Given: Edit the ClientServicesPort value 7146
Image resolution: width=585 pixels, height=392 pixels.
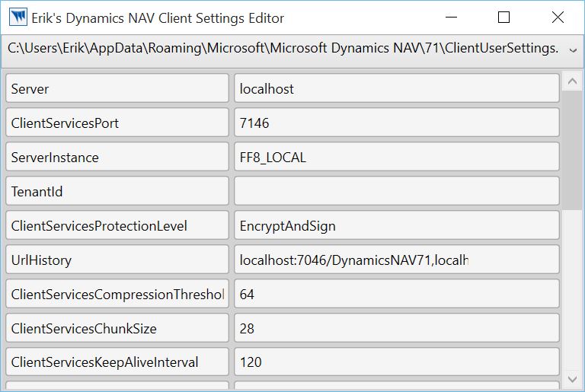Looking at the screenshot, I should coord(397,123).
